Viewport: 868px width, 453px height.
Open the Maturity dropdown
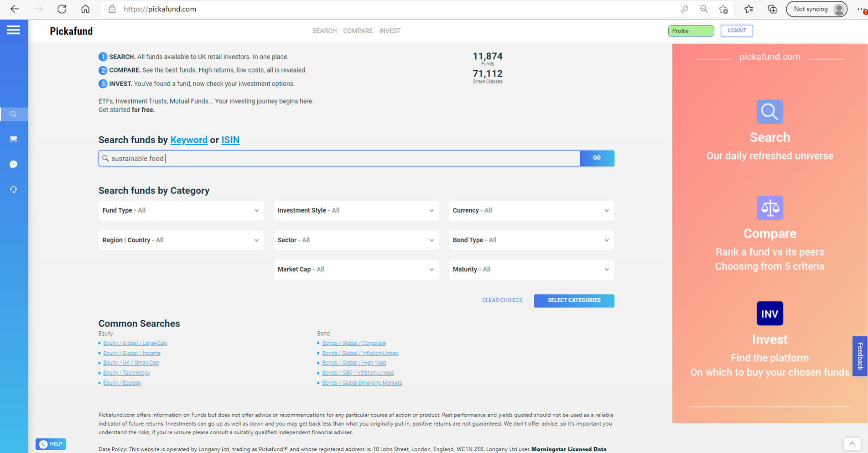531,270
